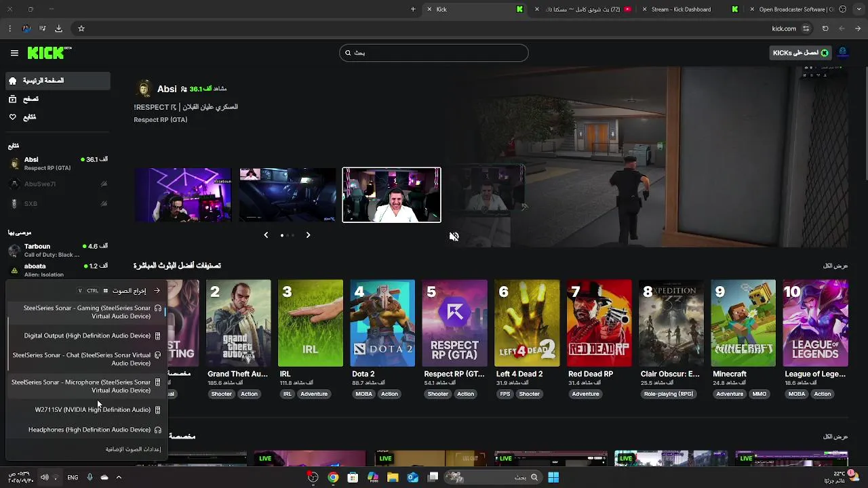Screen dimensions: 868x488
Task: Click microphone icon in system tray
Action: 90,477
